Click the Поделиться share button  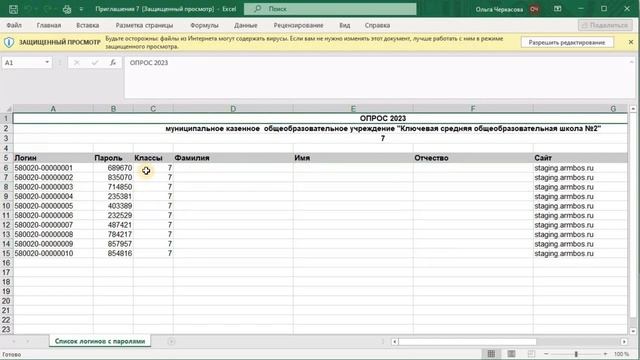(x=605, y=25)
